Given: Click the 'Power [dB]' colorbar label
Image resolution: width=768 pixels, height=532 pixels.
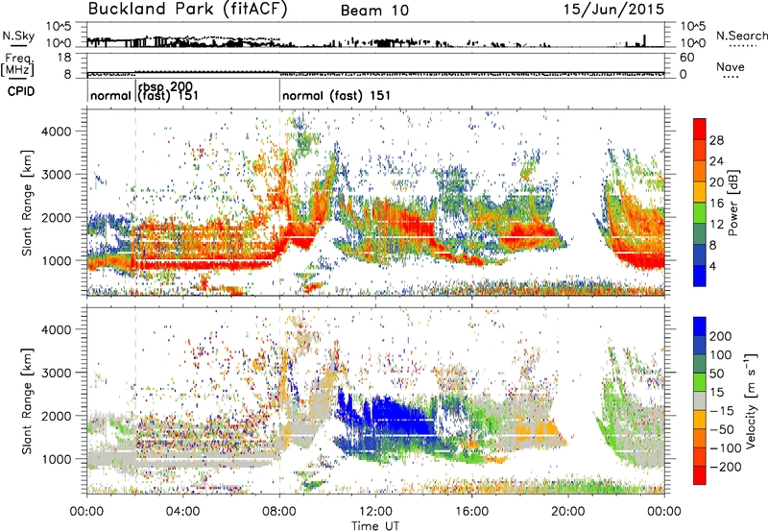Looking at the screenshot, I should (x=733, y=203).
